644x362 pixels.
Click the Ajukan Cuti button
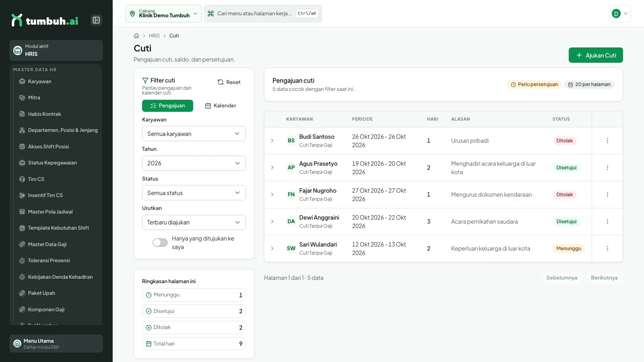click(x=596, y=55)
